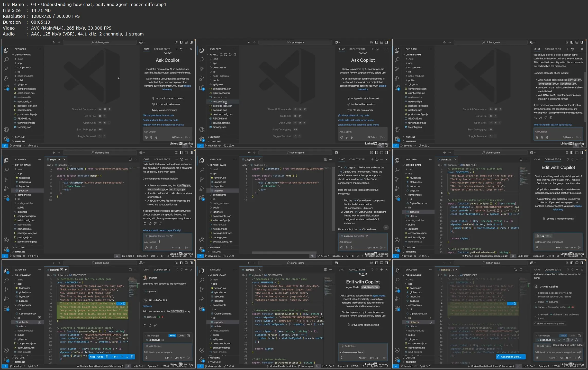Accept inline change checkmark on line 8, mor10 frame

click(x=118, y=303)
